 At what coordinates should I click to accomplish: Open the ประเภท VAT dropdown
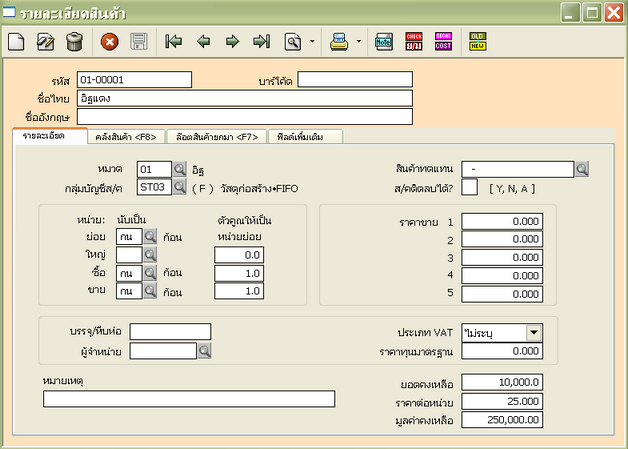pyautogui.click(x=533, y=333)
